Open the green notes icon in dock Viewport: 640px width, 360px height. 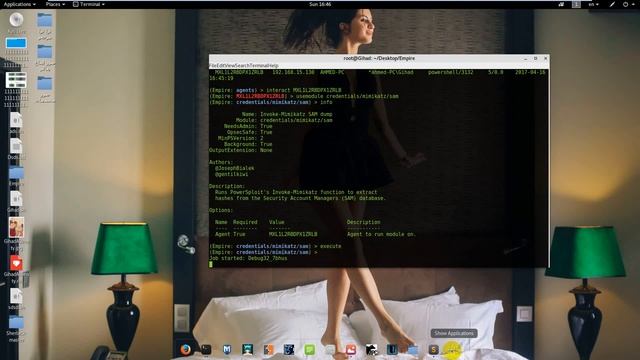310,349
